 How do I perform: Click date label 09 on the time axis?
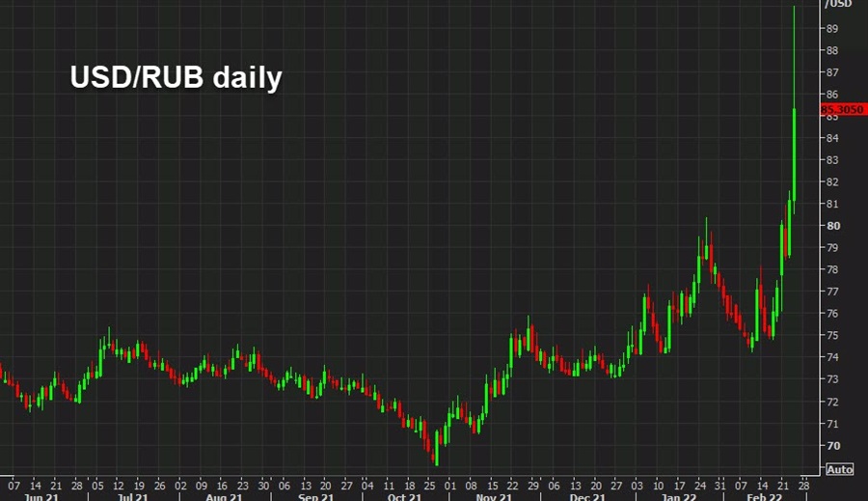click(201, 486)
